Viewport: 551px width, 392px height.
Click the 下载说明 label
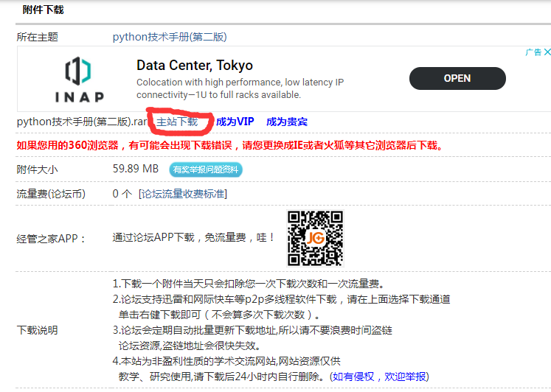coord(37,330)
